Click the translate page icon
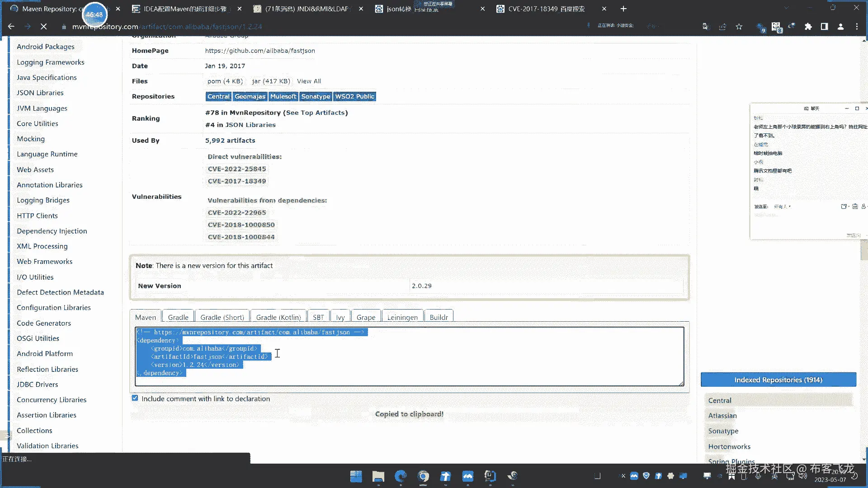Viewport: 868px width, 488px height. click(x=706, y=27)
